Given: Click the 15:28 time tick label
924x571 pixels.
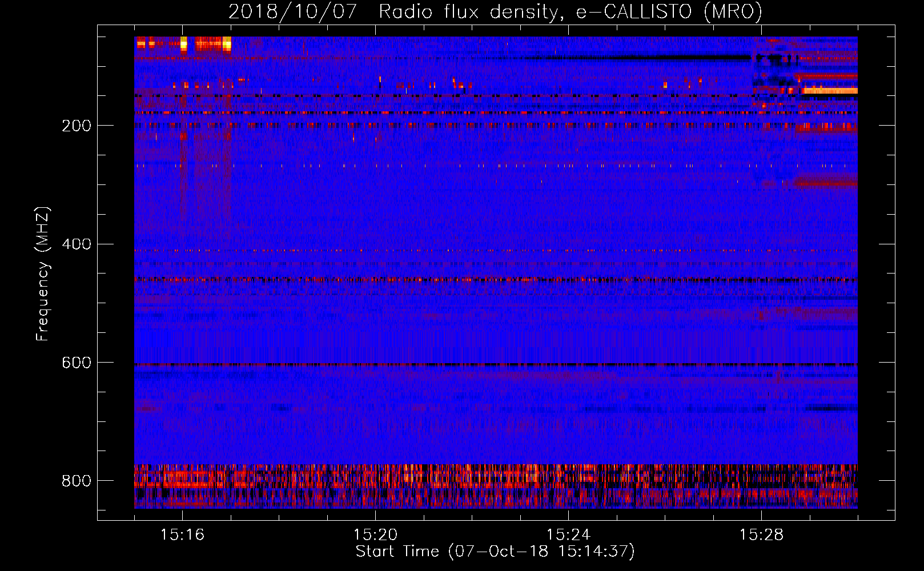Looking at the screenshot, I should pyautogui.click(x=761, y=534).
